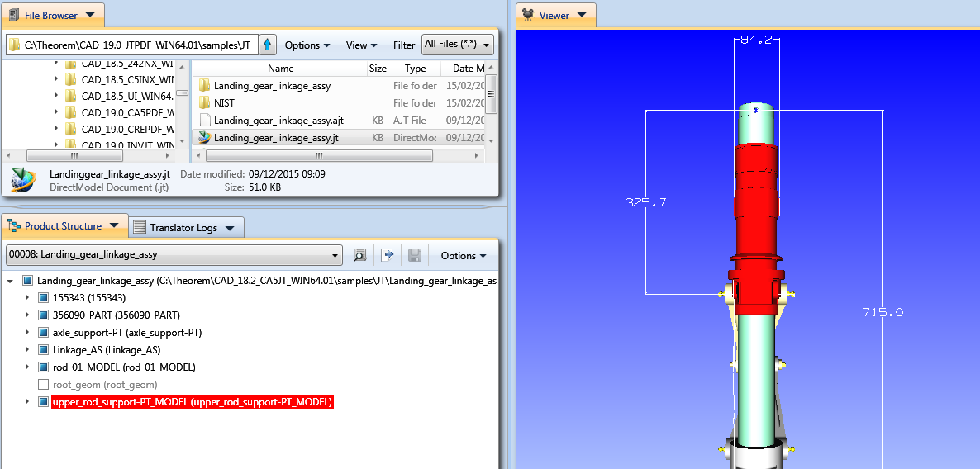Click the File Browser tab icon
This screenshot has height=469, width=980.
pos(14,14)
